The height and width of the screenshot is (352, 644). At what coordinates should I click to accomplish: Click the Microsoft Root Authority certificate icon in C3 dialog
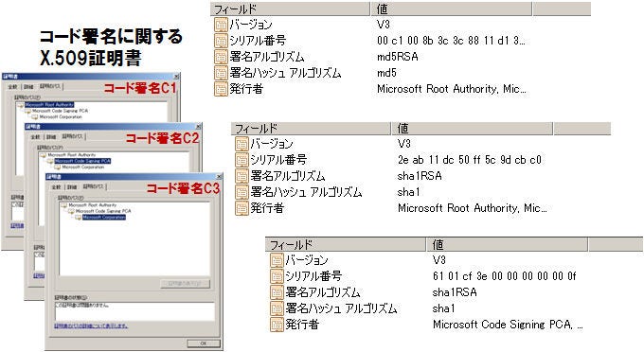click(x=63, y=205)
